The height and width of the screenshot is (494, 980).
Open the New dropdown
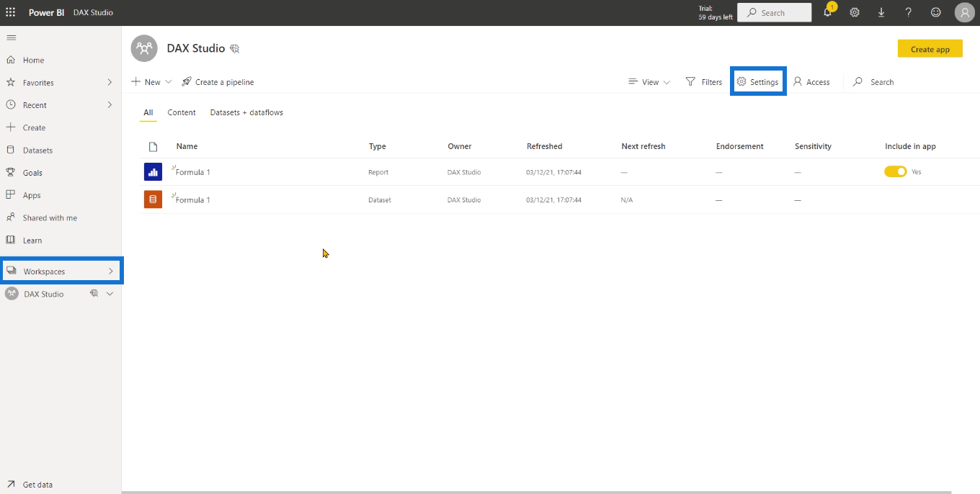(151, 82)
